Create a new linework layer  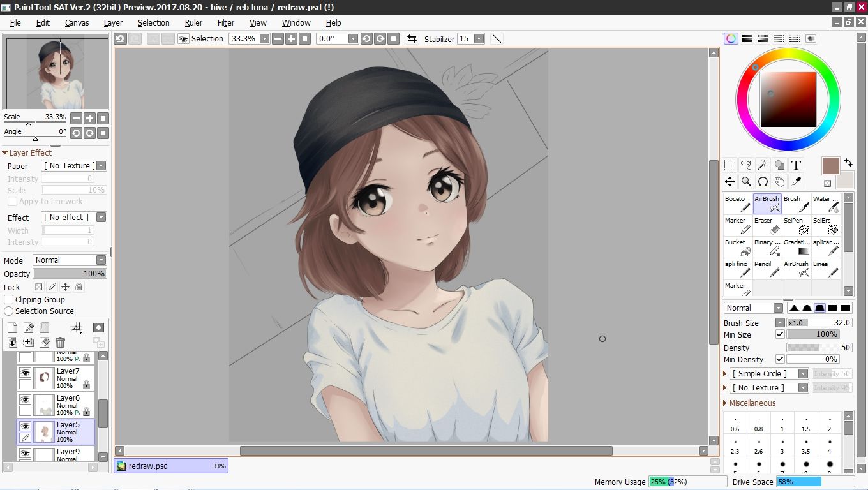[x=29, y=327]
